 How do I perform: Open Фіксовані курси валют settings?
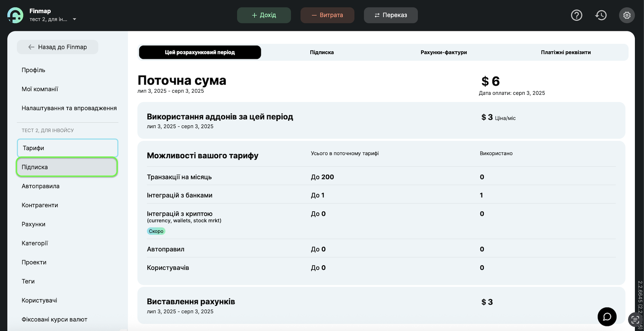click(x=54, y=319)
